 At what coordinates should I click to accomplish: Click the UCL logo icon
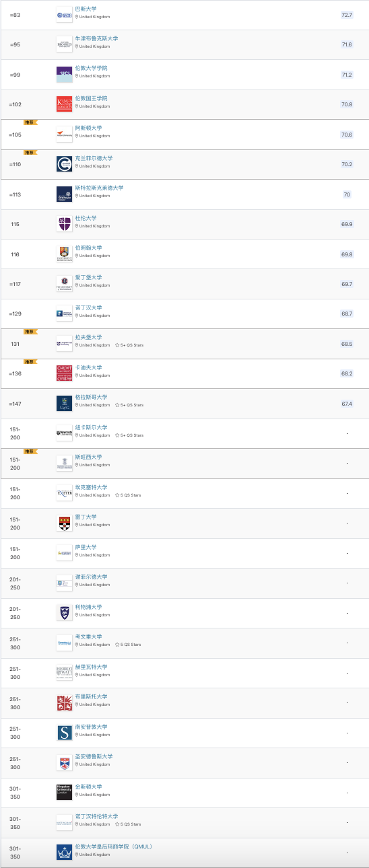pos(64,74)
